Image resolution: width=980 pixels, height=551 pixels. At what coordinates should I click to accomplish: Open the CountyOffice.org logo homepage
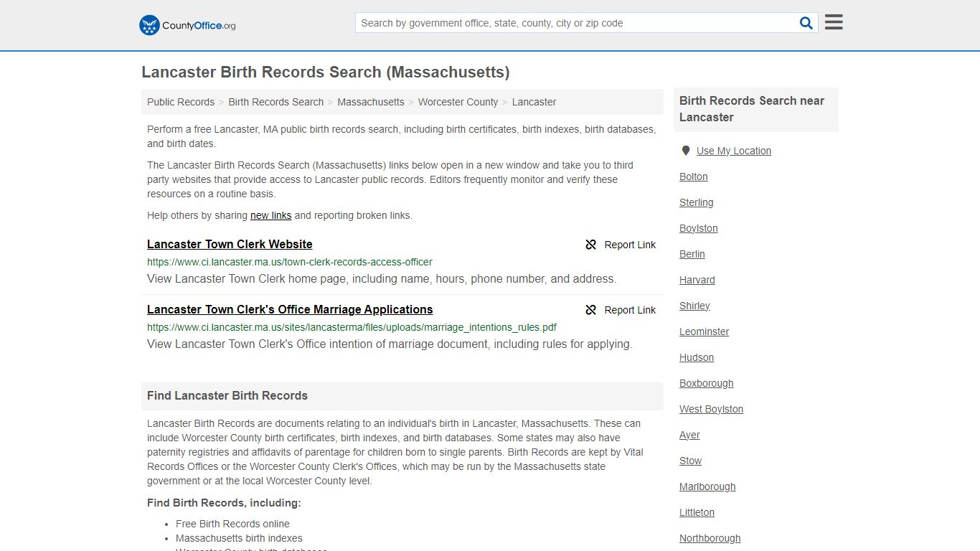click(x=187, y=25)
